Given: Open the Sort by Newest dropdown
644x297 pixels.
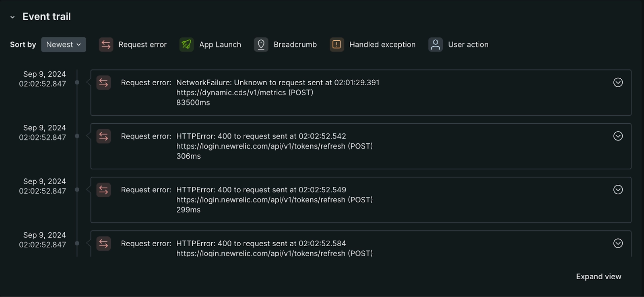Looking at the screenshot, I should point(63,45).
